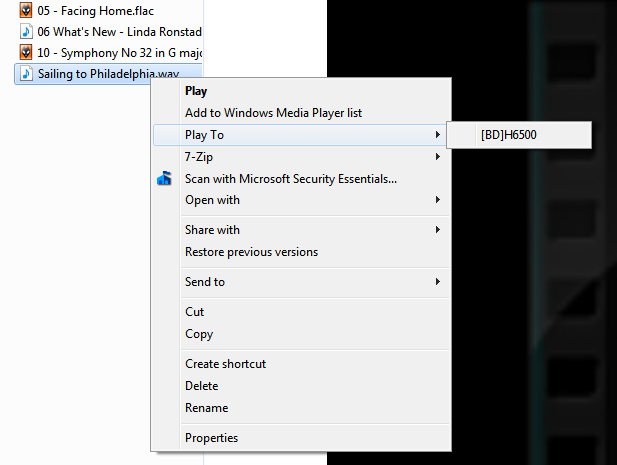Click the Microsoft Security Essentials scan icon
Image resolution: width=617 pixels, height=465 pixels.
click(x=164, y=179)
